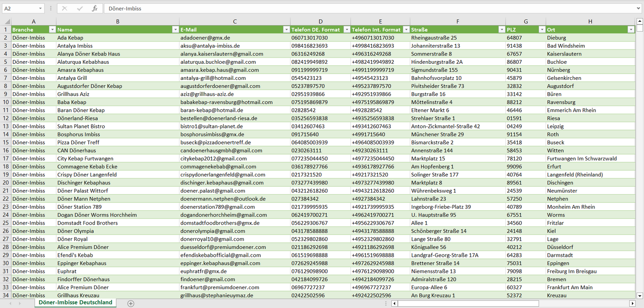Click the Name Box showing A2
The height and width of the screenshot is (308, 644).
point(20,8)
